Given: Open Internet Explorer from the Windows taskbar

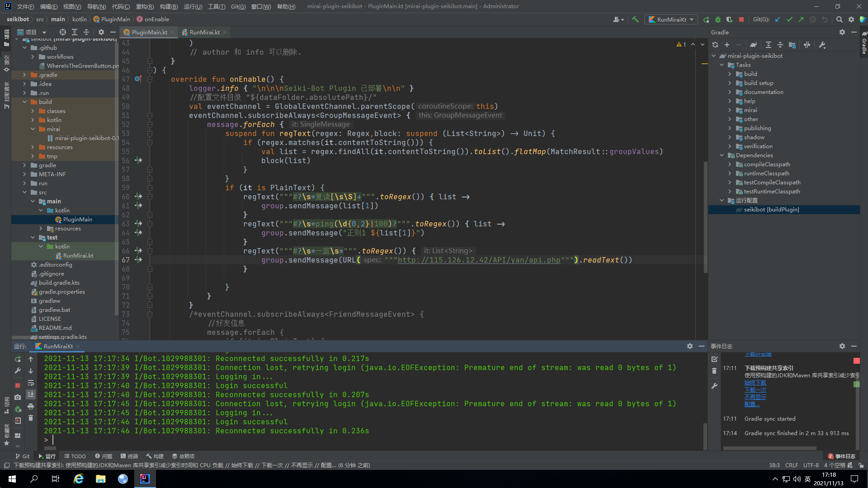Looking at the screenshot, I should (x=79, y=479).
